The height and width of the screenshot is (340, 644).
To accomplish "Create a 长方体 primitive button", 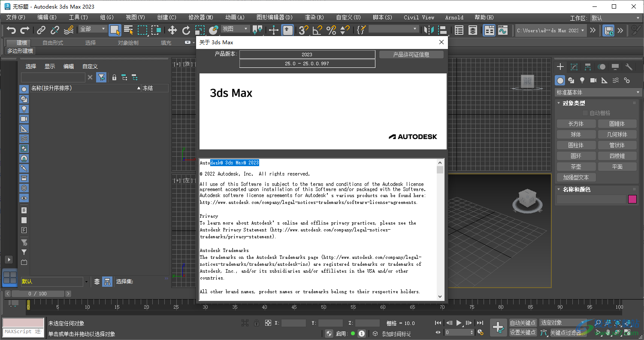I will [x=576, y=124].
